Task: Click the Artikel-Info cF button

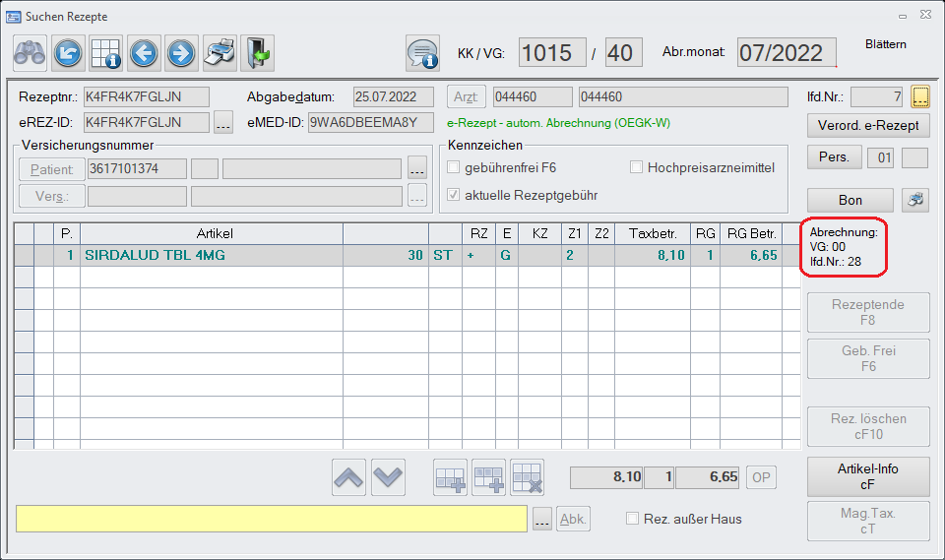Action: pyautogui.click(x=867, y=476)
